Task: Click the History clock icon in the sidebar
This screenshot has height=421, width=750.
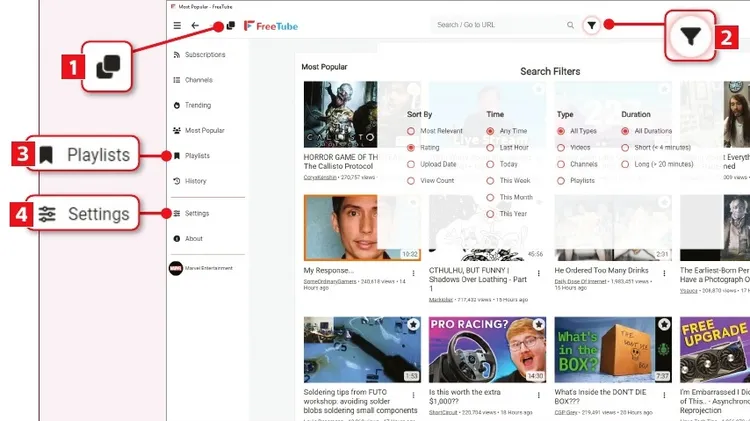Action: (176, 181)
